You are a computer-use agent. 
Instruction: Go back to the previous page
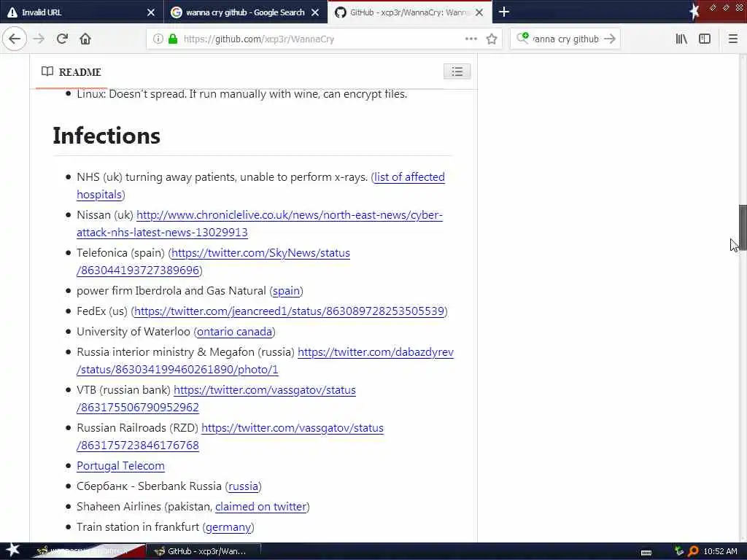click(15, 39)
